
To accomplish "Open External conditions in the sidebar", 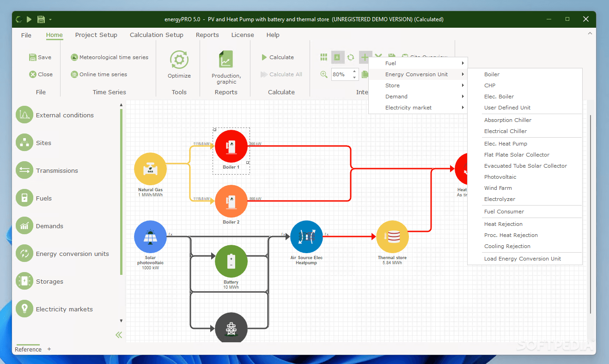I will tap(55, 115).
